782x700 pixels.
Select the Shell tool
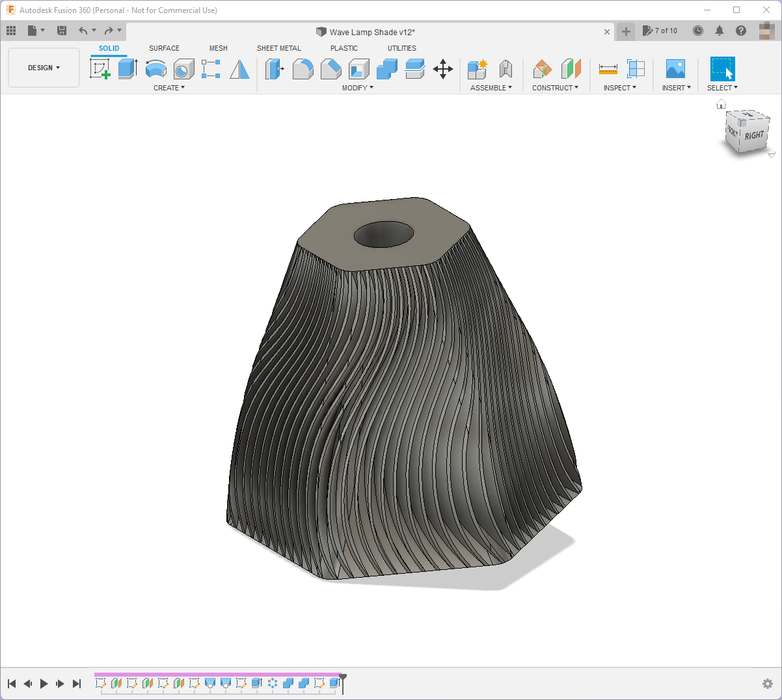click(x=359, y=69)
